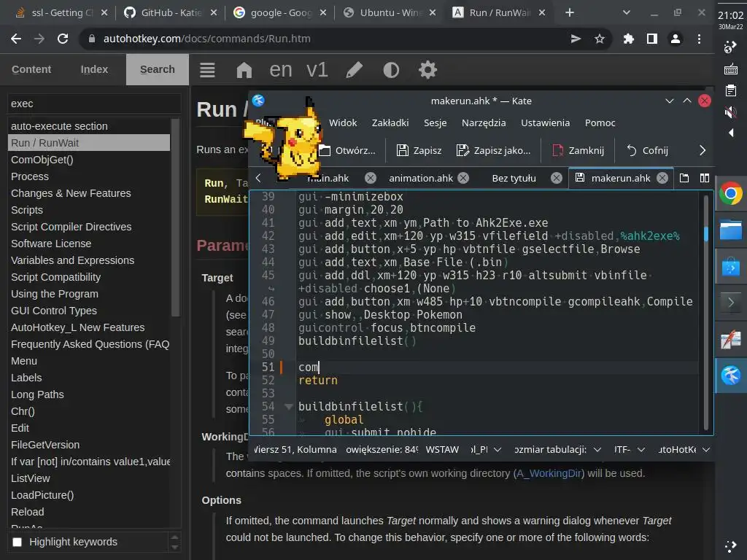
Task: Open tab size dropdown in Kate status bar
Action: click(x=558, y=449)
